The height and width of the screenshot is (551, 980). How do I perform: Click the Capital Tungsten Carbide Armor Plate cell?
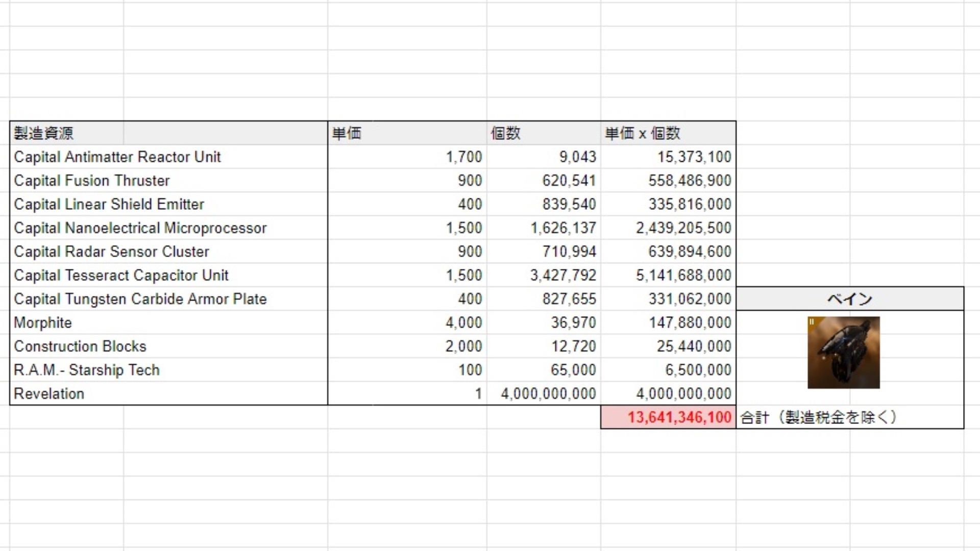point(168,299)
